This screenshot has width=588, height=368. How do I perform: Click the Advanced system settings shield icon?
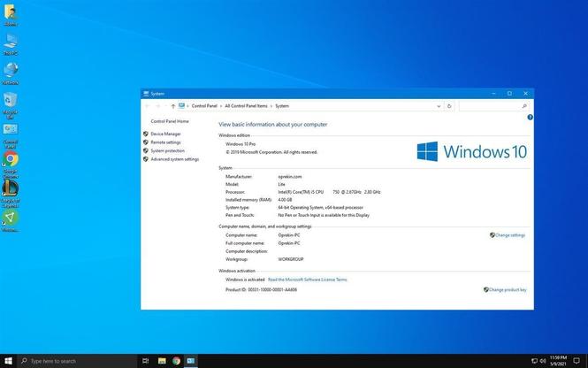[146, 159]
